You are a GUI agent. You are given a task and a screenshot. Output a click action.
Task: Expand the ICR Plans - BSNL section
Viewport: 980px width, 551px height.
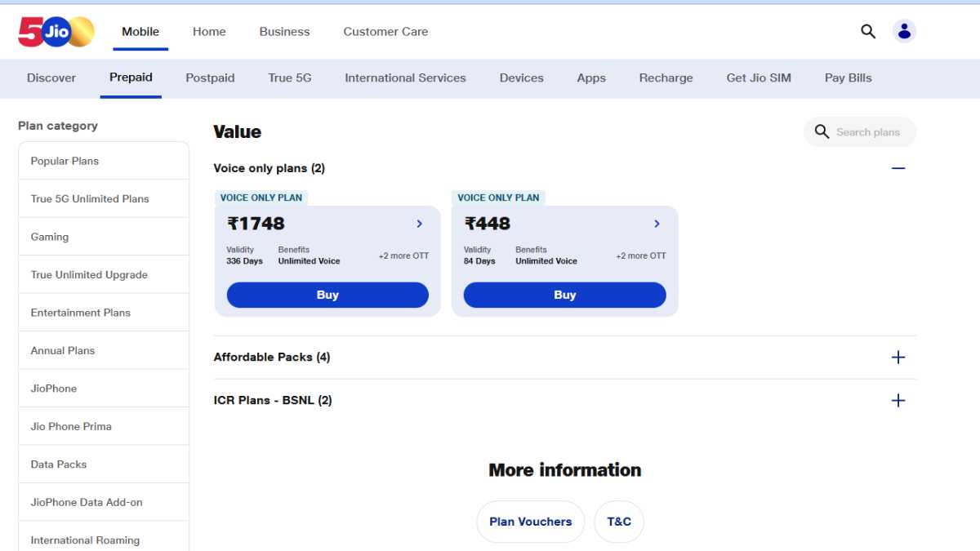(x=898, y=401)
